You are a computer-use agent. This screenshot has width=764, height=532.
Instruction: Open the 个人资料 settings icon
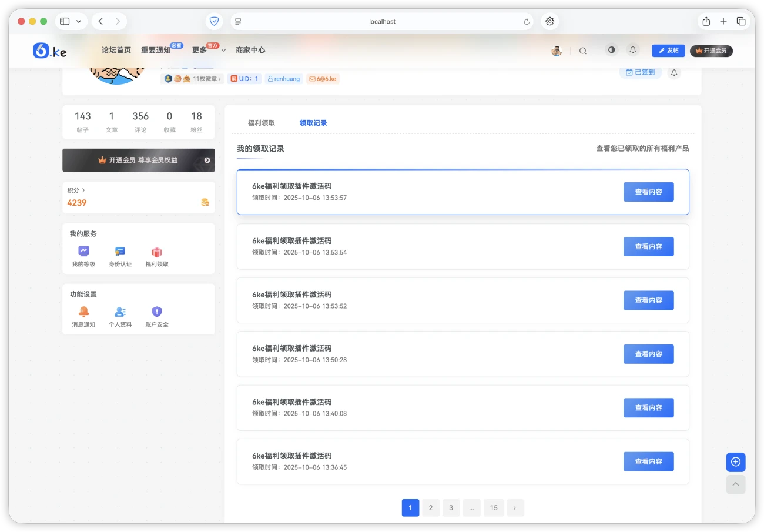[x=120, y=312]
